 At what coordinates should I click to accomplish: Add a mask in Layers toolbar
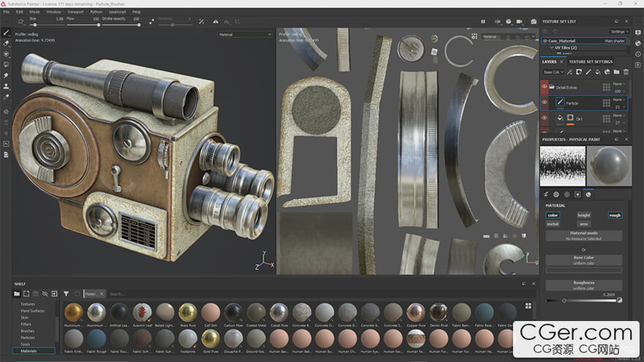[579, 72]
